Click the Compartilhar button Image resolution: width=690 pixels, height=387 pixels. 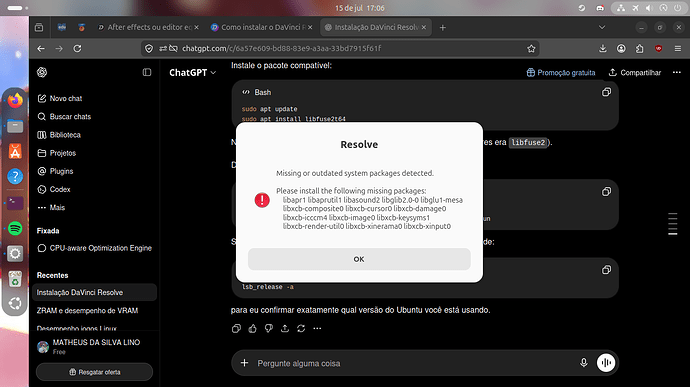click(x=635, y=73)
